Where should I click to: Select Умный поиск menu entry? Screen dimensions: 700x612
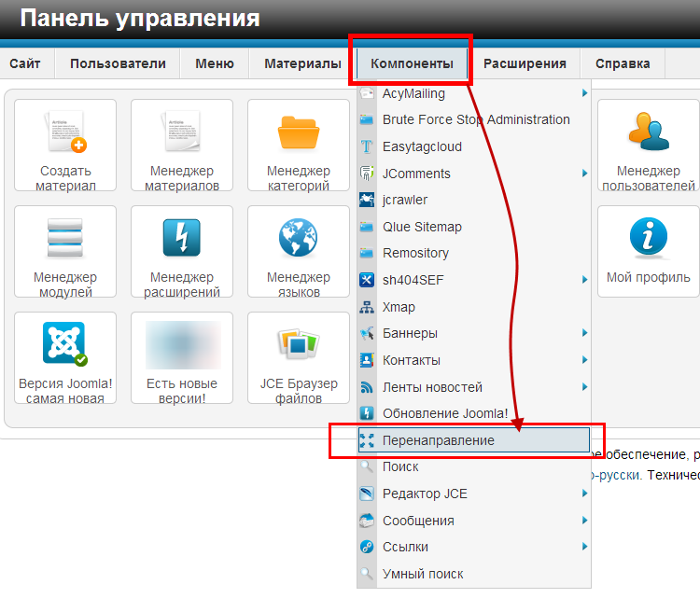click(474, 574)
